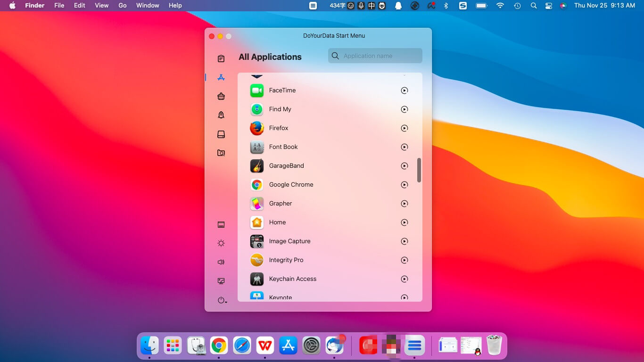Open the disk drive section in sidebar
The height and width of the screenshot is (362, 644).
pyautogui.click(x=221, y=134)
